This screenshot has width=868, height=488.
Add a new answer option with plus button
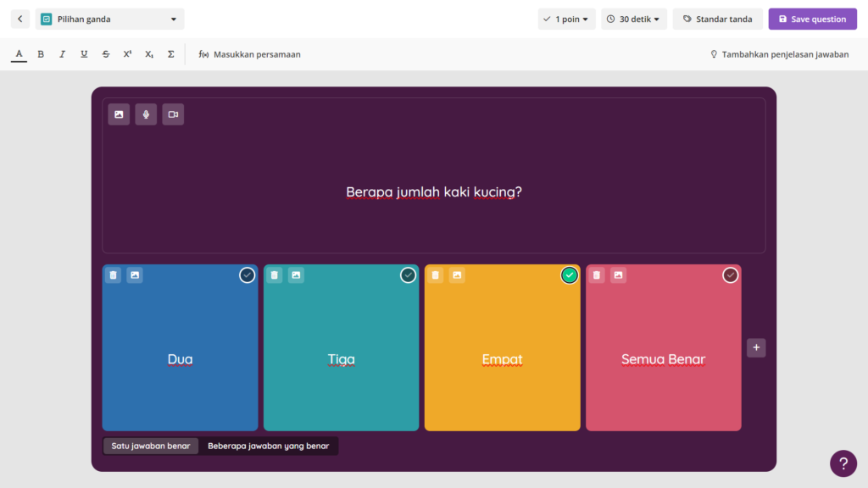(x=756, y=347)
